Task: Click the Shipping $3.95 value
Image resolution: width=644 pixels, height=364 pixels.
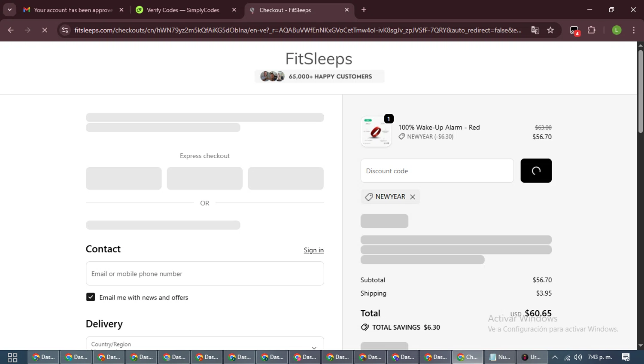Action: click(544, 293)
